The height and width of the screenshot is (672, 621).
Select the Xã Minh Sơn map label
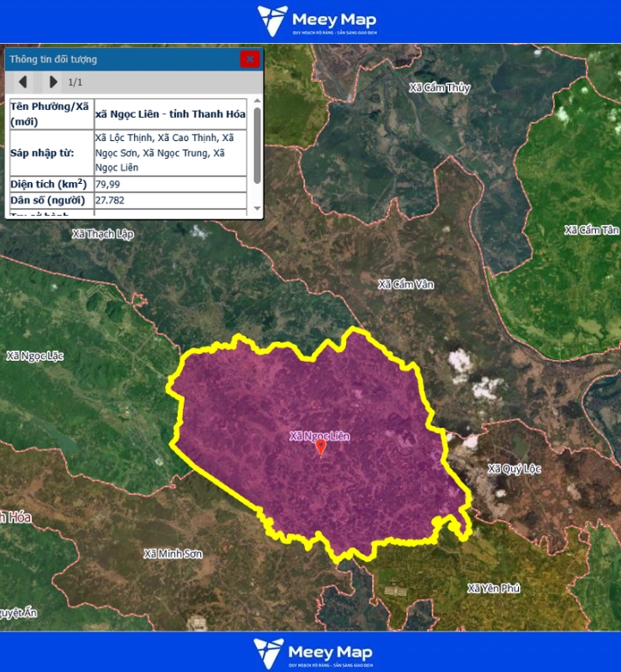tap(173, 553)
